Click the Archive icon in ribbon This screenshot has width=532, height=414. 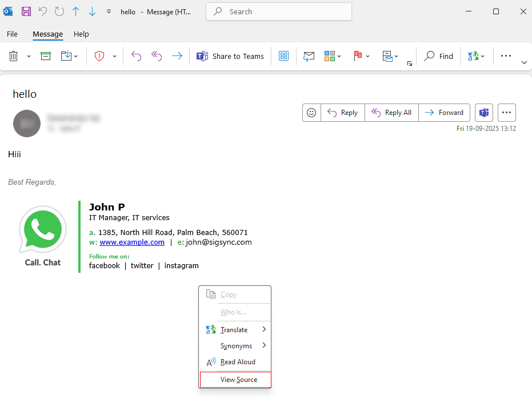46,56
